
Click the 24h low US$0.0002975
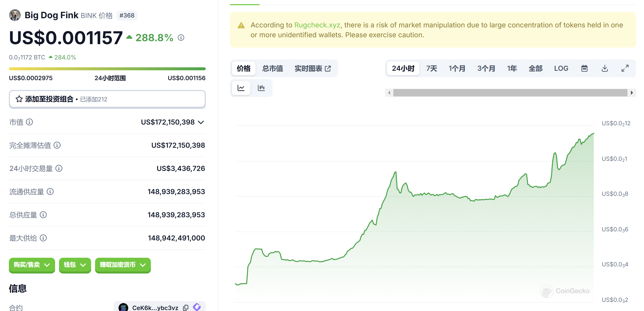point(31,78)
